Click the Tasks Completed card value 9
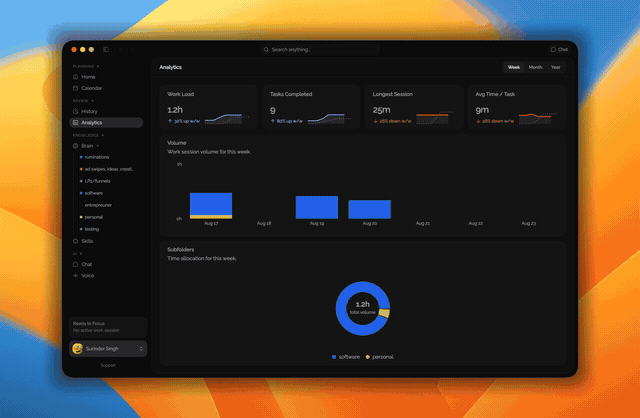This screenshot has height=418, width=640. pyautogui.click(x=273, y=110)
